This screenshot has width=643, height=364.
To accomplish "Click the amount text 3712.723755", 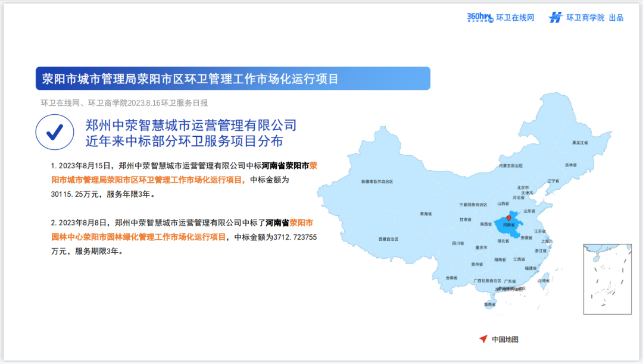I will click(295, 237).
